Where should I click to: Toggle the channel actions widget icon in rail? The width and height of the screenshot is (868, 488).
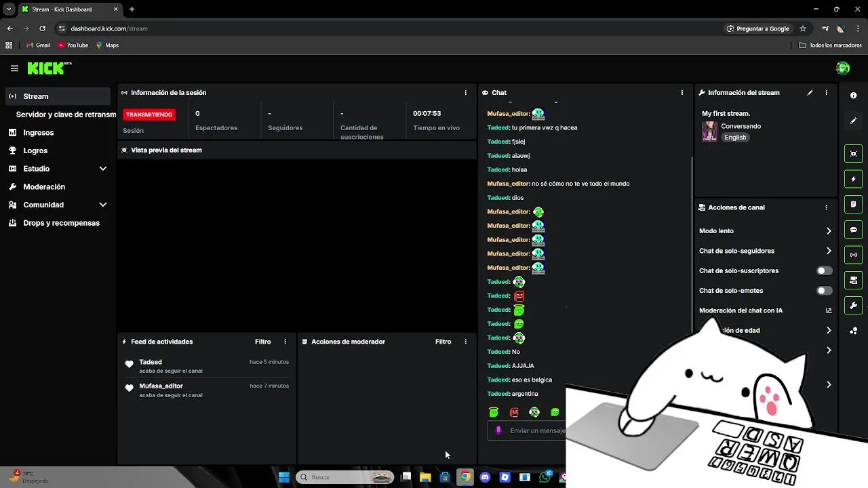(853, 280)
